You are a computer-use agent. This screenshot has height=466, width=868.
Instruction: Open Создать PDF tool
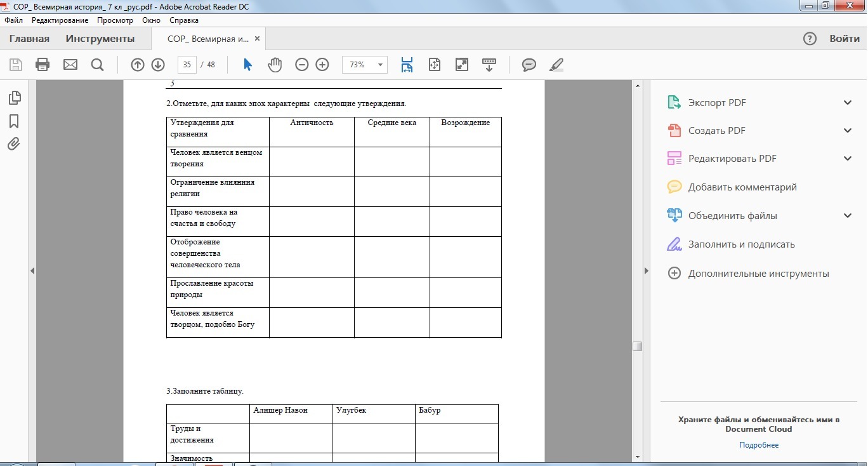(717, 131)
